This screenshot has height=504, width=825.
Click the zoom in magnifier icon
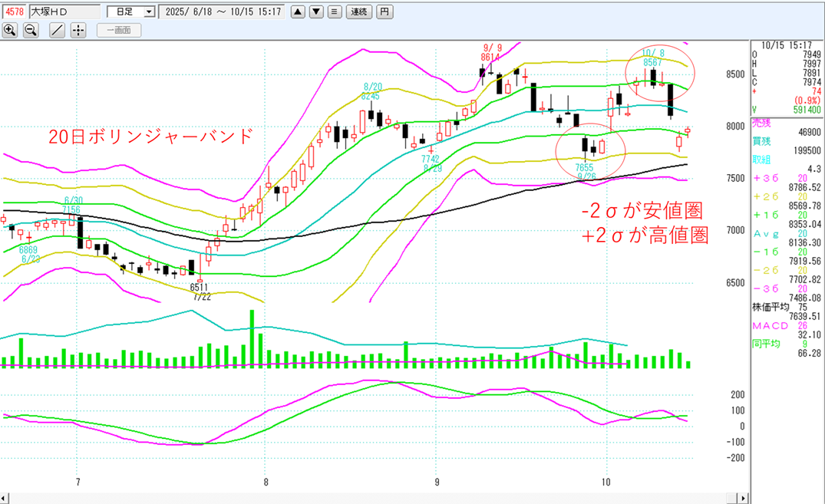[x=10, y=30]
